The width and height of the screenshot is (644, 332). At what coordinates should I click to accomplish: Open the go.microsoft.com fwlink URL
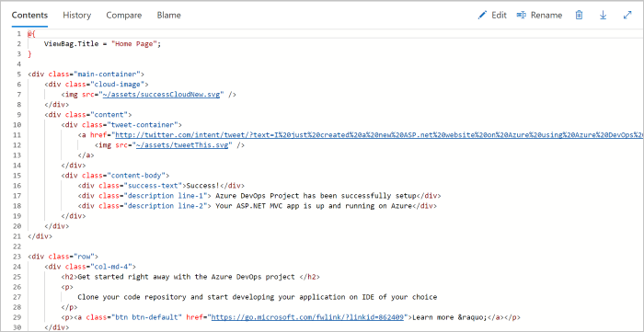point(307,317)
